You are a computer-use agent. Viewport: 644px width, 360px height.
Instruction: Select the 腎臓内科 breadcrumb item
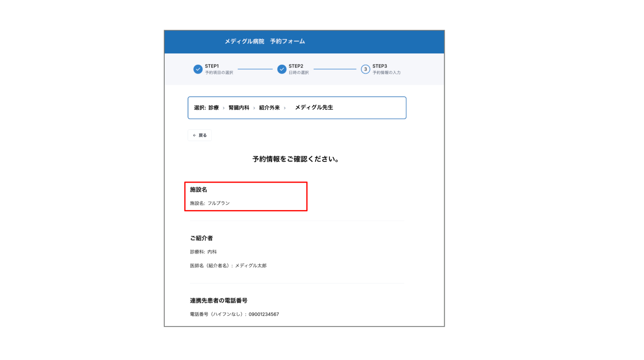pos(239,108)
